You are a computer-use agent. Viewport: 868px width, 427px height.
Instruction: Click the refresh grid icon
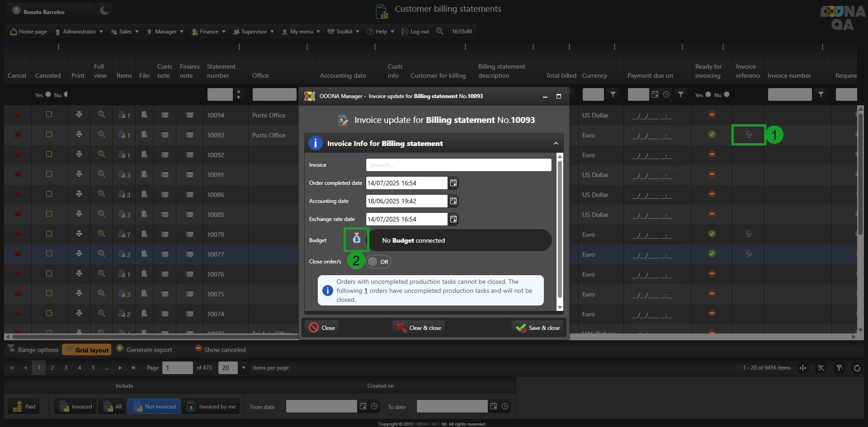click(857, 368)
